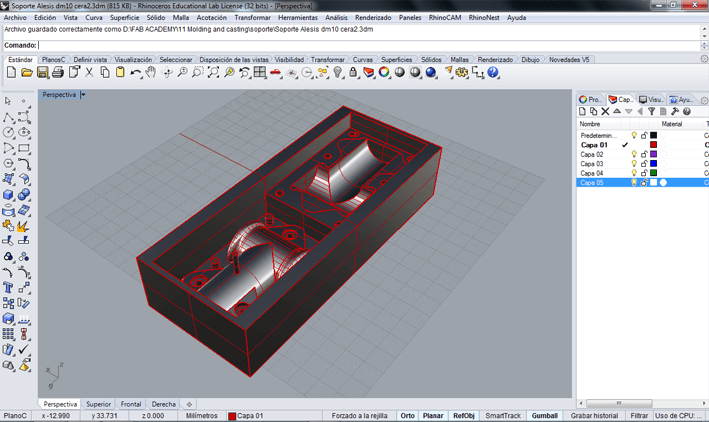Open the RhinoCAM menu
Screen dimensions: 709x422
445,18
